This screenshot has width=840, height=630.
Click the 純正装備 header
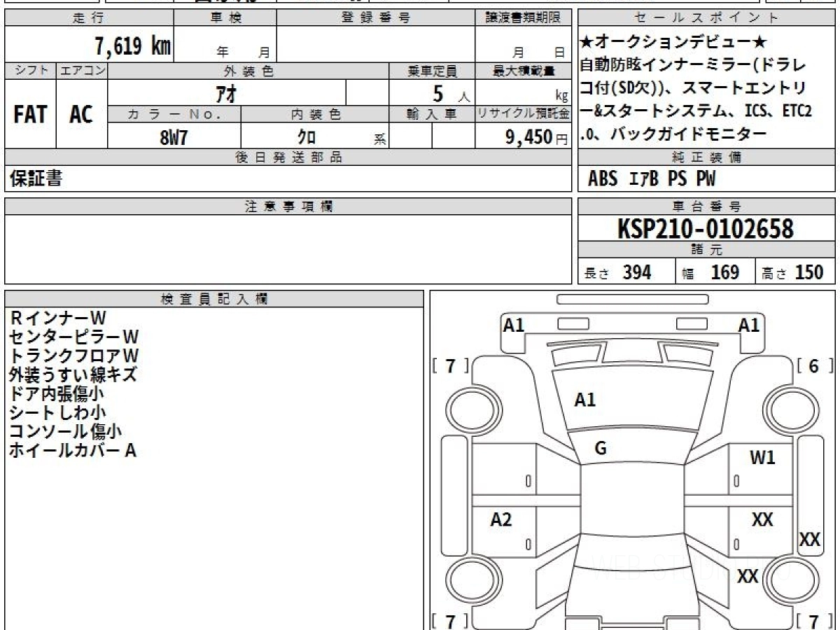click(x=707, y=157)
